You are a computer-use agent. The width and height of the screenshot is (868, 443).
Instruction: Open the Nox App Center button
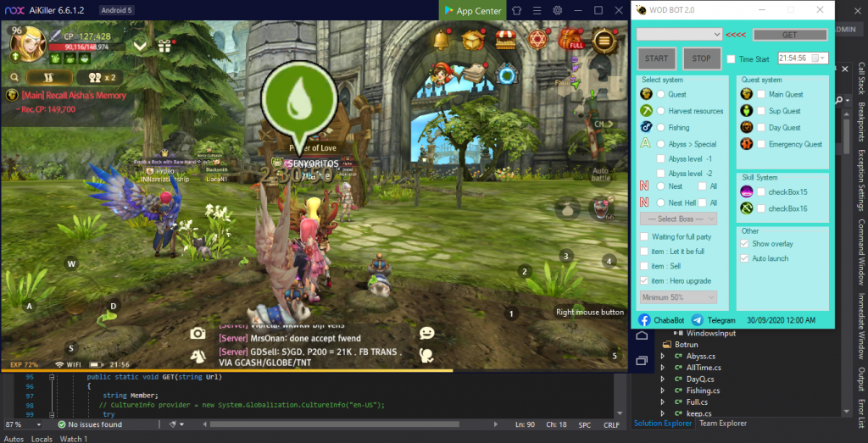pos(473,10)
